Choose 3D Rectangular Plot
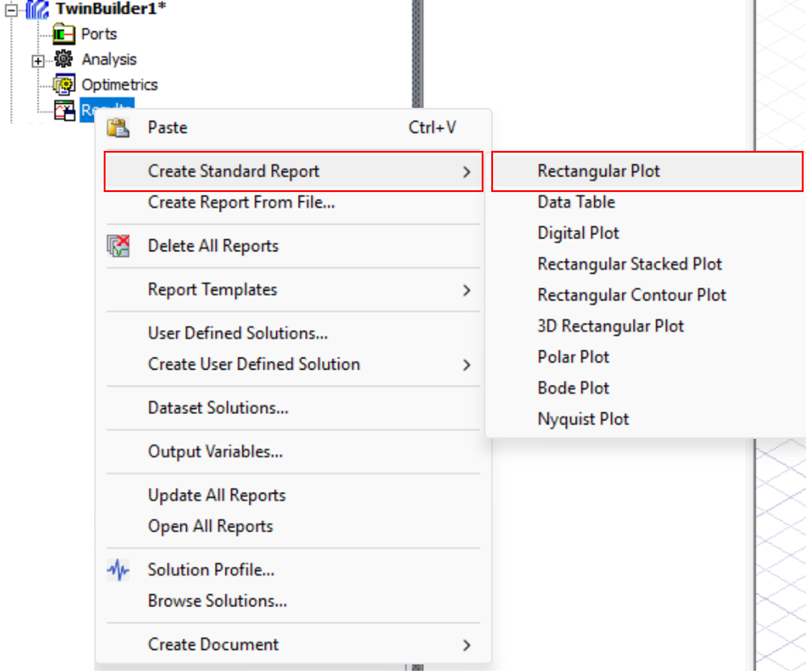Viewport: 806px width, 672px height. (x=647, y=326)
